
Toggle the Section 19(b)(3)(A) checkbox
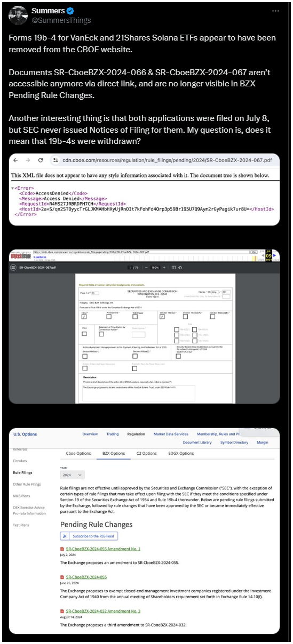pos(186,317)
